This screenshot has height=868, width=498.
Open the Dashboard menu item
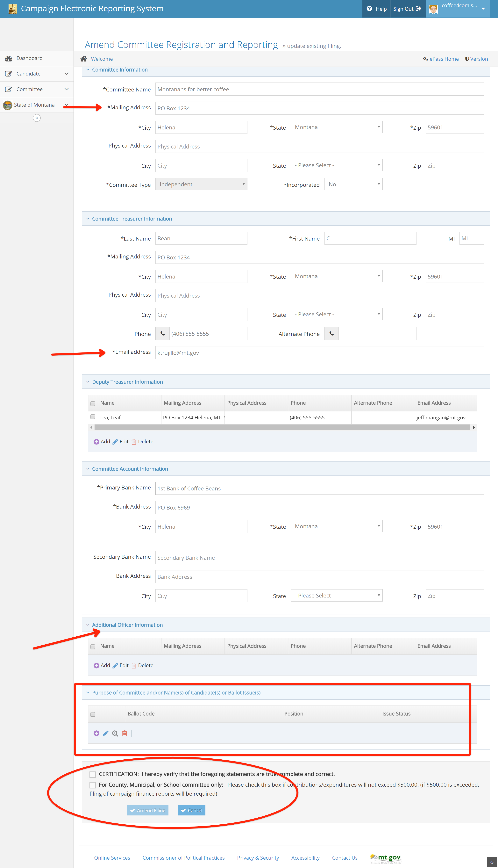29,58
